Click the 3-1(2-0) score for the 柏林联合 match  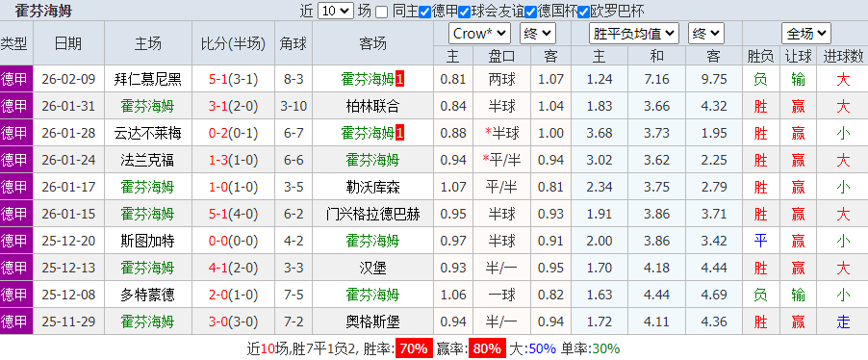[x=233, y=106]
